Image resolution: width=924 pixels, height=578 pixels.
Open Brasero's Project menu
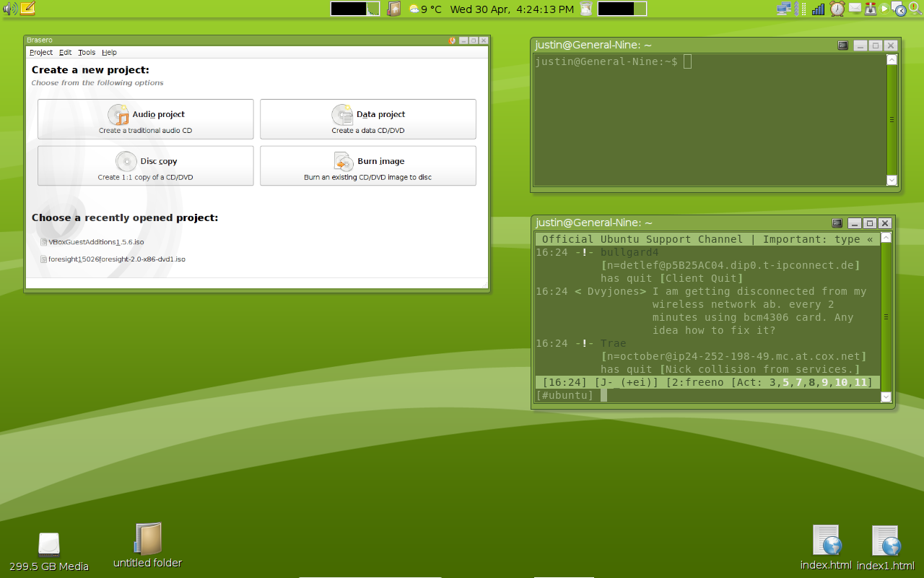click(x=41, y=53)
